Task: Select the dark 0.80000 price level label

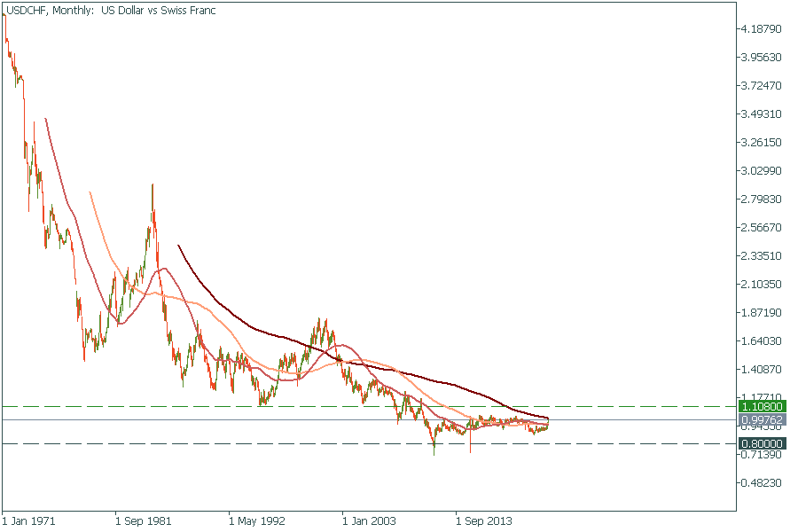Action: pos(761,443)
